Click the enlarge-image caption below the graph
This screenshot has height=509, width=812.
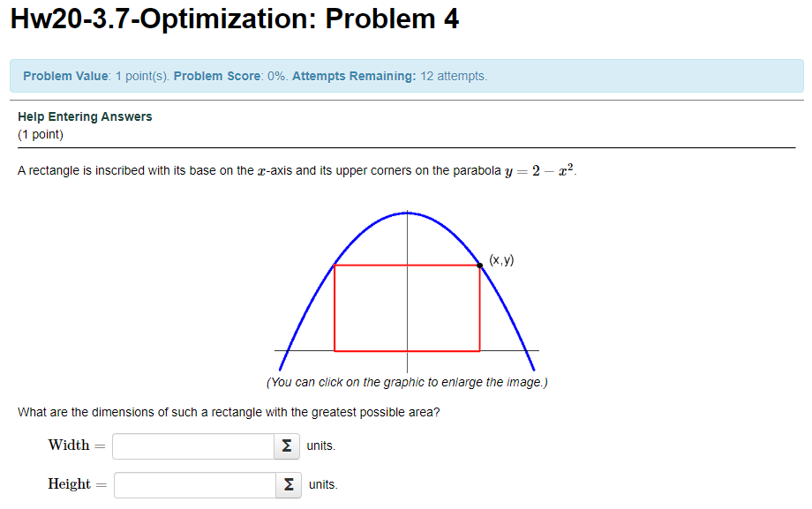tap(406, 382)
